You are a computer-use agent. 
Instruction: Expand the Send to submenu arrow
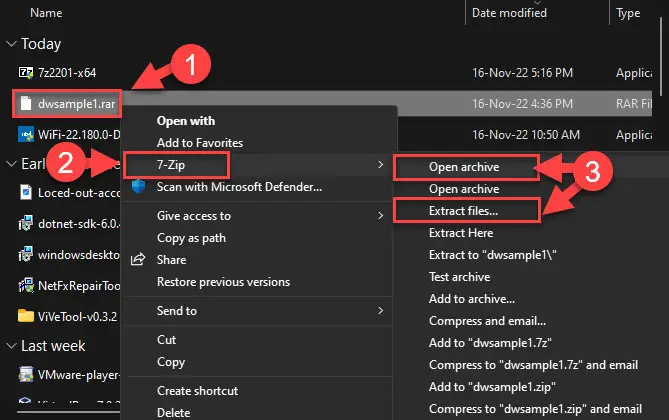coord(380,310)
